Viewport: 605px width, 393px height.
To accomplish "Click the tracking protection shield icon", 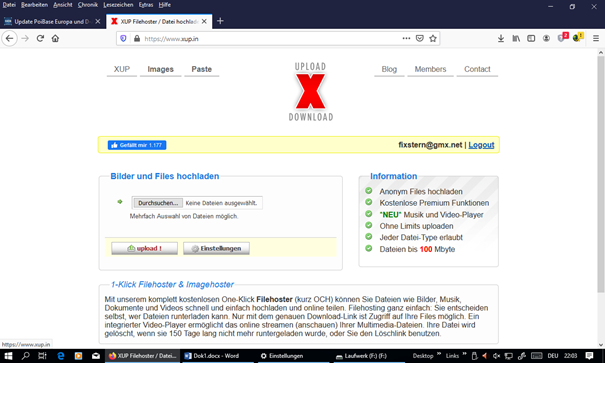I will point(123,39).
